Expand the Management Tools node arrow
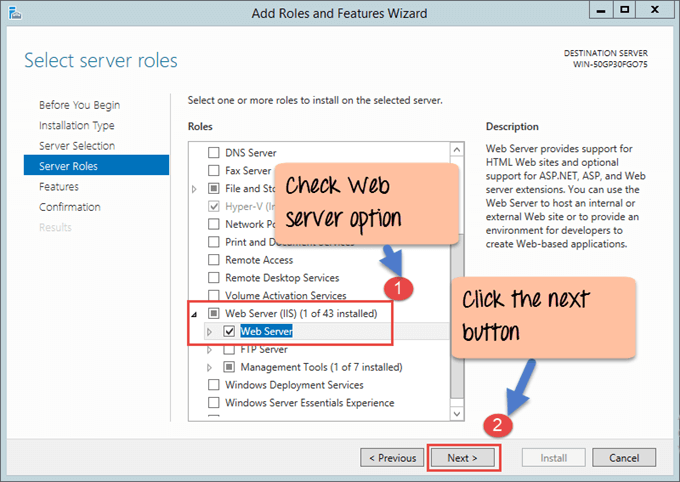Viewport: 680px width, 482px height. (x=209, y=367)
